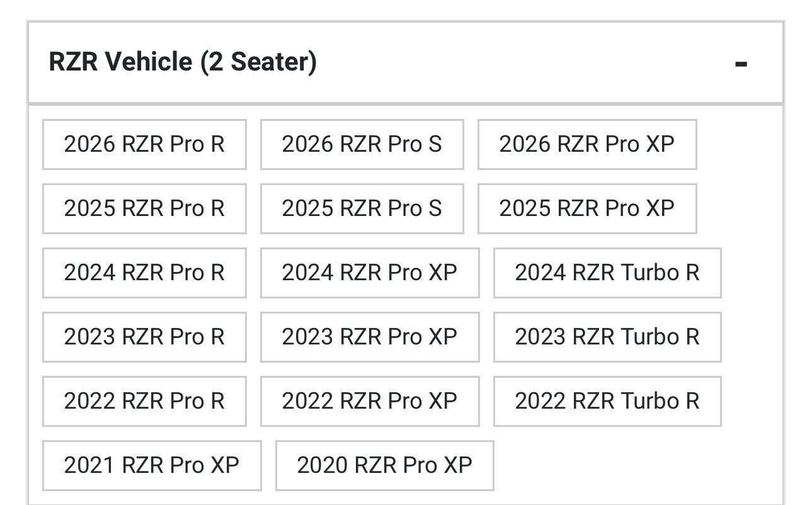Tap the 2025 RZR Pro XP button

pos(586,208)
